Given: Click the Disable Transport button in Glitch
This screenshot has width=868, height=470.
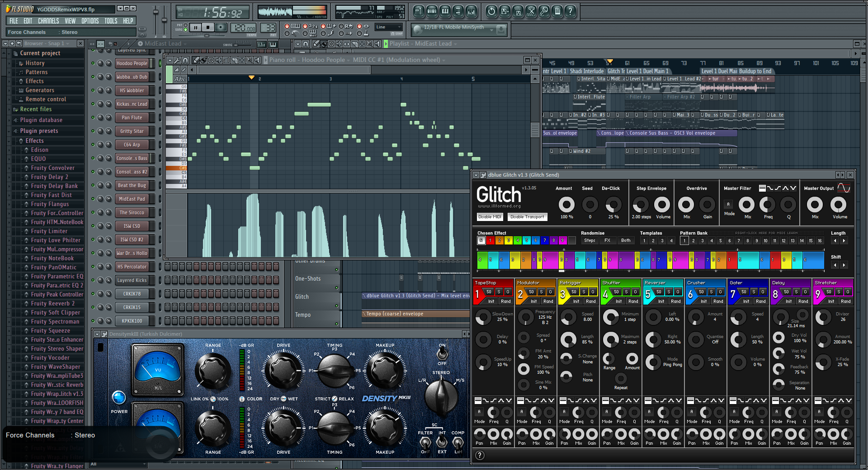Looking at the screenshot, I should (x=527, y=217).
